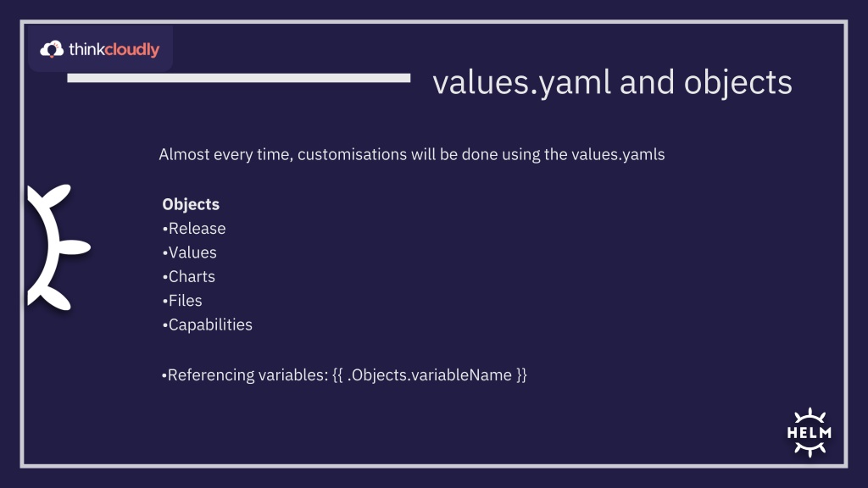This screenshot has height=488, width=868.
Task: Click the Capabilities bullet item
Action: tap(207, 324)
